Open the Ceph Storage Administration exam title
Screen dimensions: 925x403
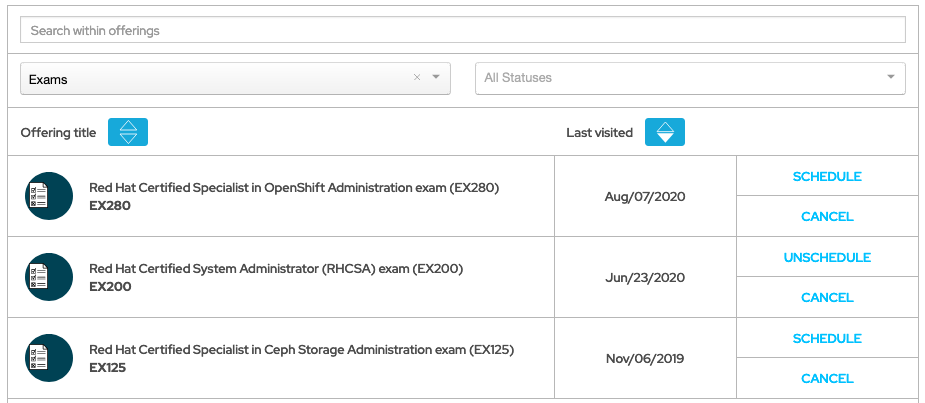tap(301, 349)
